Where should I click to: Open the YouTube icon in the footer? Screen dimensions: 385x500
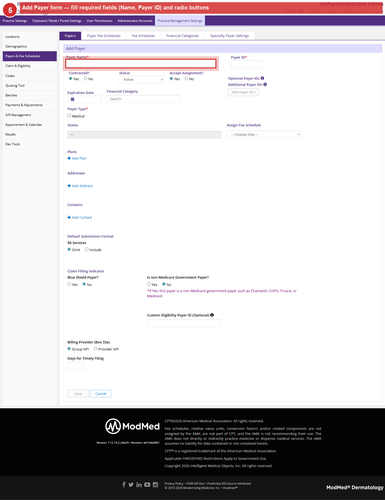(x=147, y=484)
